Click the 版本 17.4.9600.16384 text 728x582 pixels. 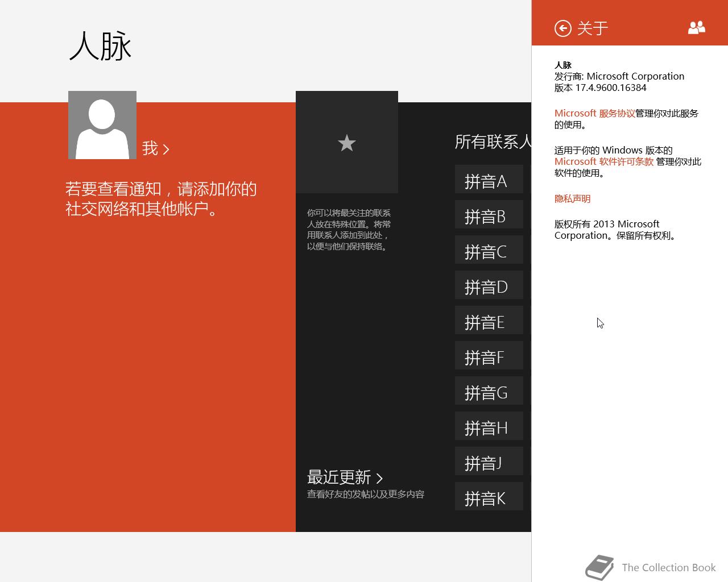[601, 88]
